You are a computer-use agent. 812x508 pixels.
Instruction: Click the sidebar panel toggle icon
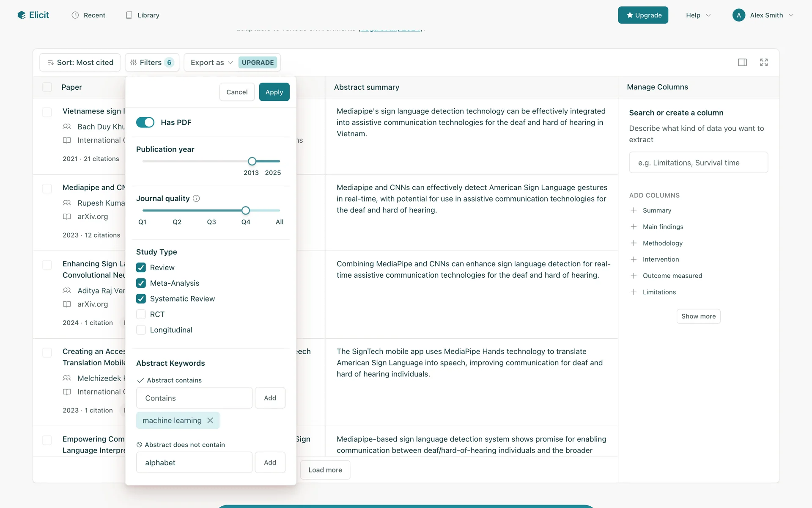pos(742,63)
